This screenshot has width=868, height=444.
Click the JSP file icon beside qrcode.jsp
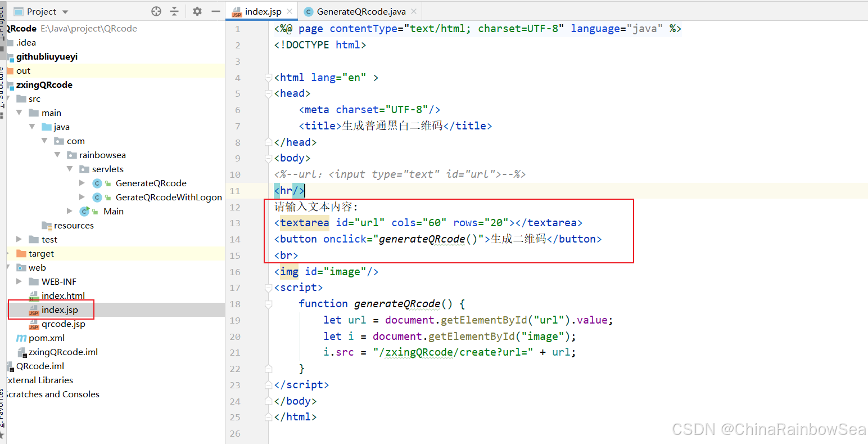coord(34,324)
